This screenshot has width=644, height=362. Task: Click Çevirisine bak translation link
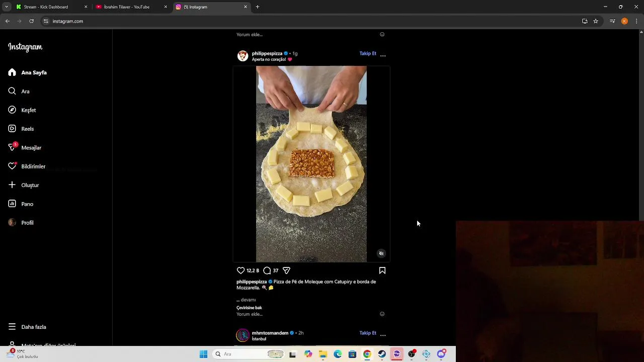point(249,308)
